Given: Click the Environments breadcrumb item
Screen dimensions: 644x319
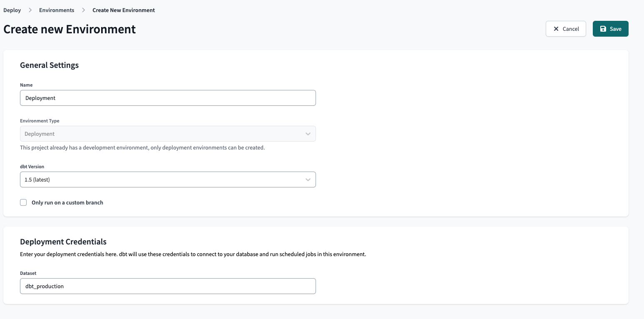Looking at the screenshot, I should (x=56, y=10).
